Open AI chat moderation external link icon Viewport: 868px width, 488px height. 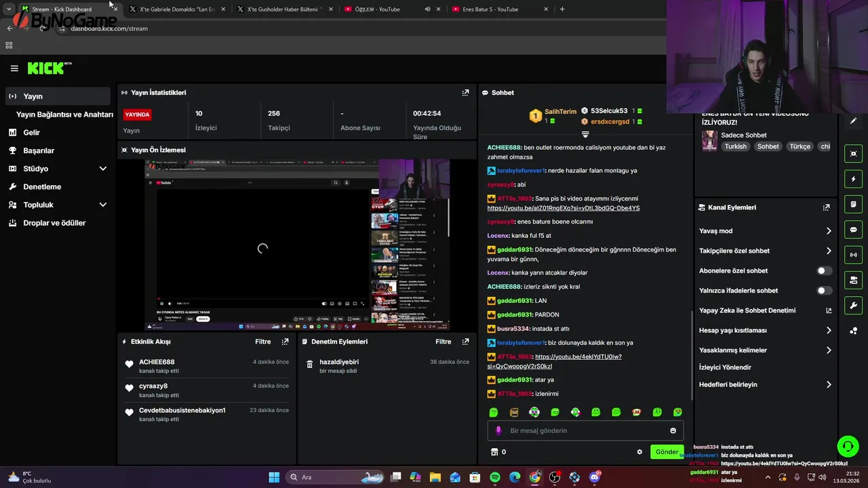point(829,310)
